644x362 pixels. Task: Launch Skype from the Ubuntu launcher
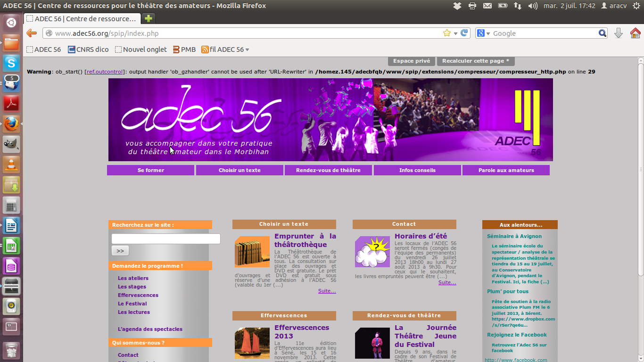click(11, 63)
